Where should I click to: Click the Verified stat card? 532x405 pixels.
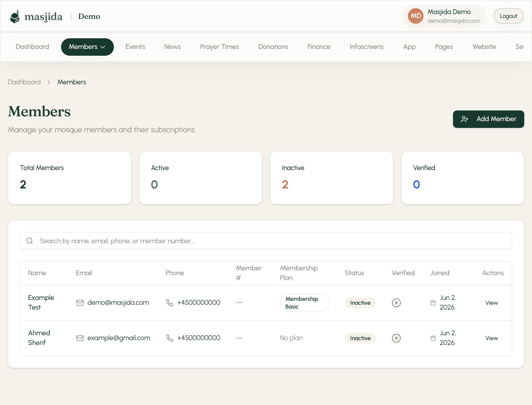point(463,178)
